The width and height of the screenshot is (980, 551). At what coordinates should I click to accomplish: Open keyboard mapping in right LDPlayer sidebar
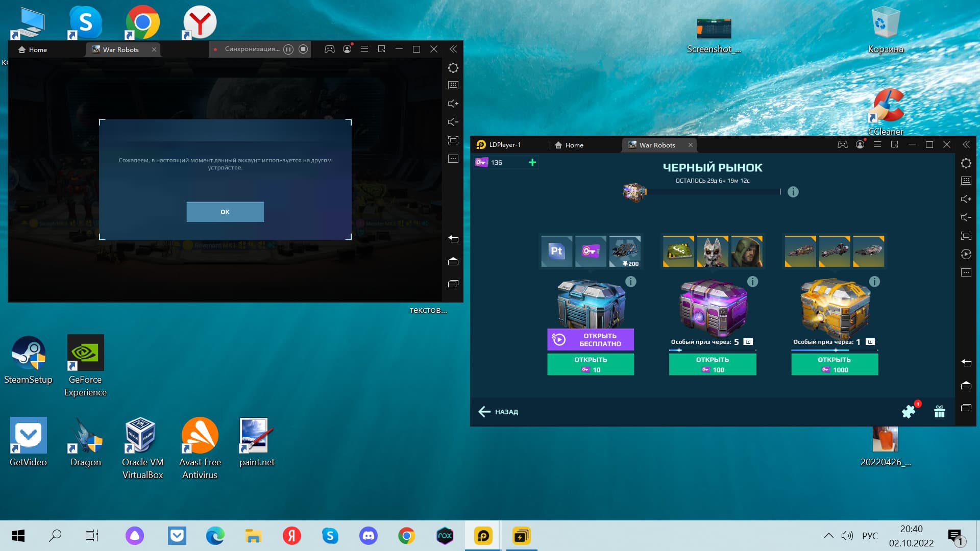click(x=966, y=181)
